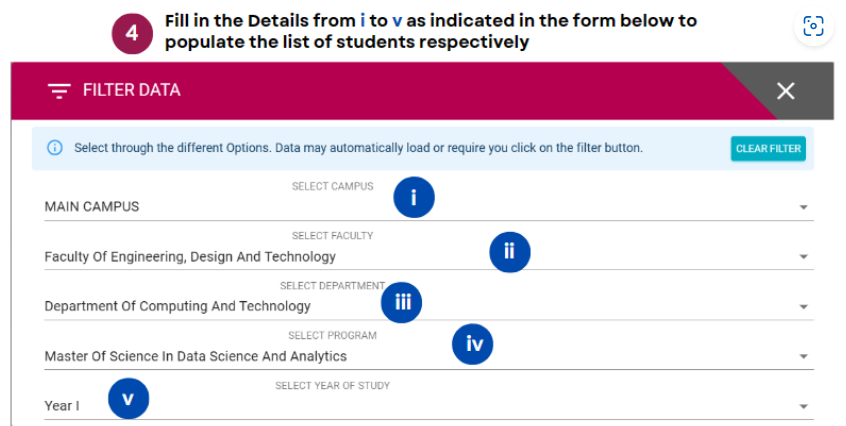Image resolution: width=846 pixels, height=426 pixels.
Task: Click the blue marker labeled iii
Action: (401, 302)
